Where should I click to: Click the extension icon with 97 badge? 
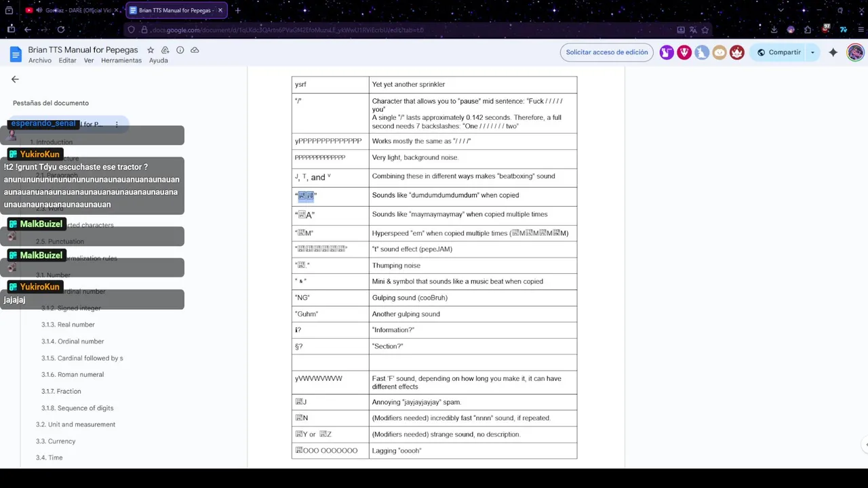click(825, 29)
